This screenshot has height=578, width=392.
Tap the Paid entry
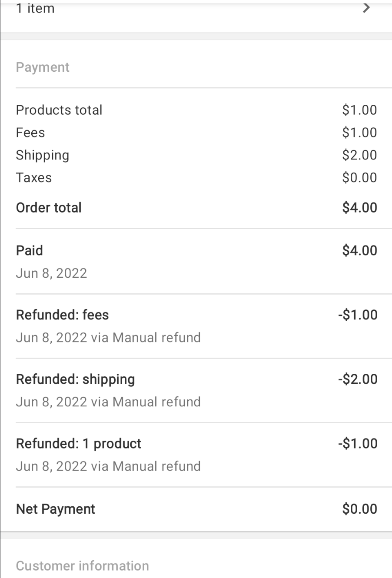pyautogui.click(x=30, y=250)
